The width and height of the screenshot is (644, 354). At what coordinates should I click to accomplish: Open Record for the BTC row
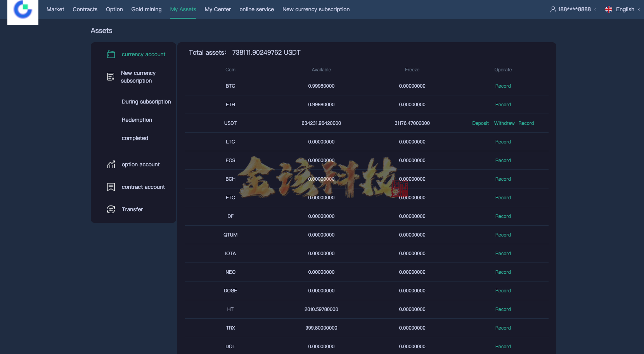pos(503,86)
